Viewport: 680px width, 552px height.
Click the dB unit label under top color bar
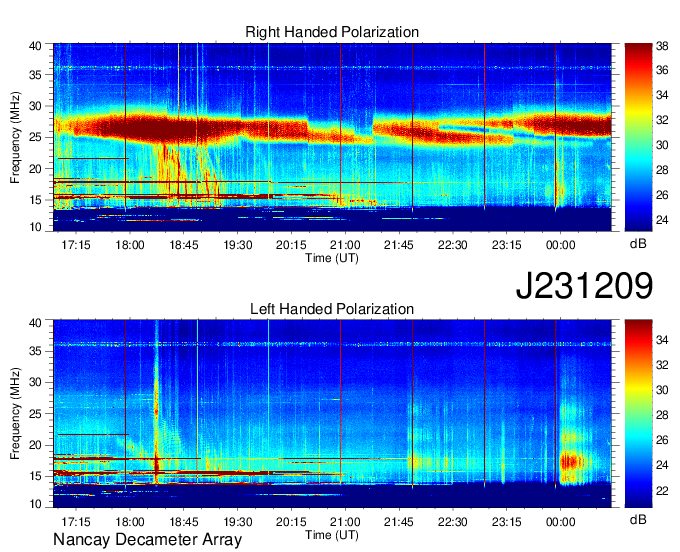(x=638, y=244)
